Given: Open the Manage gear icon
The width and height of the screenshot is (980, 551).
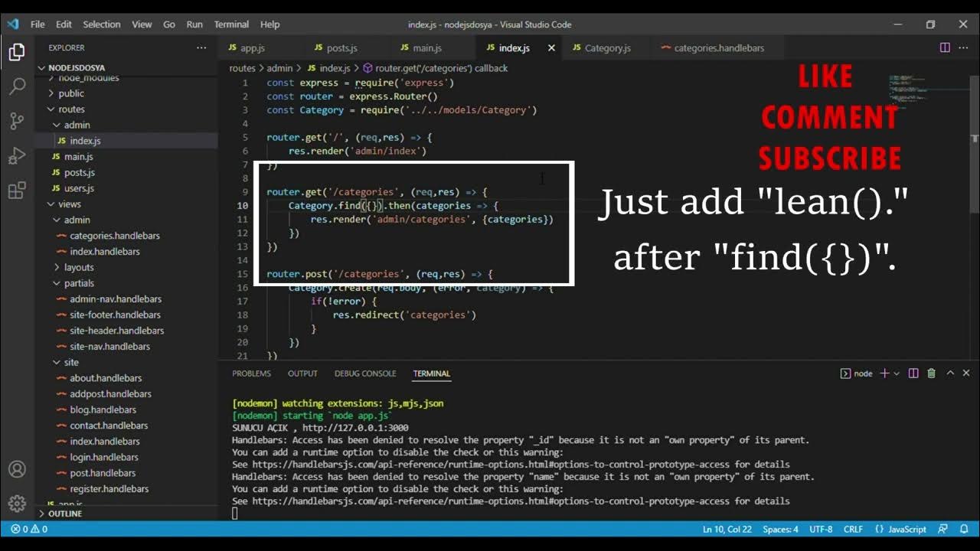Looking at the screenshot, I should (x=17, y=503).
